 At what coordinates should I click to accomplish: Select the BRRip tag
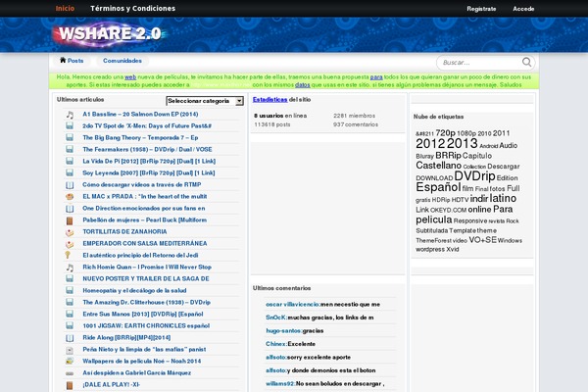coord(448,155)
